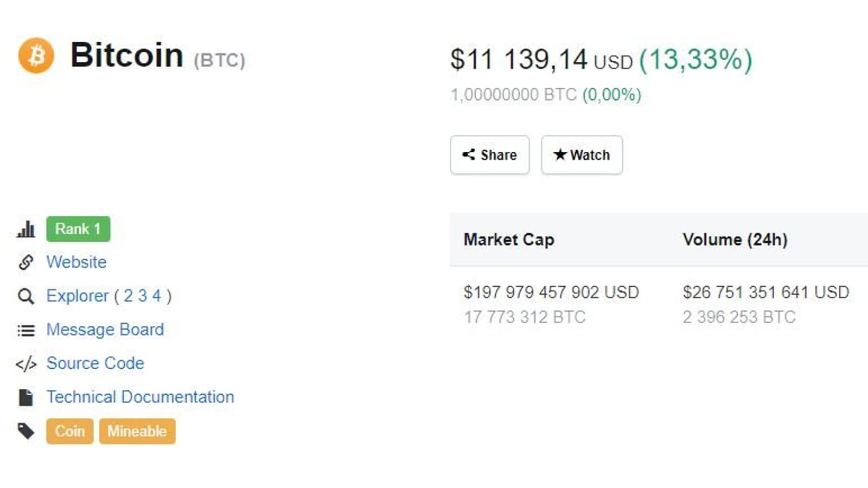
Task: Click the bar chart rank icon
Action: tap(25, 229)
